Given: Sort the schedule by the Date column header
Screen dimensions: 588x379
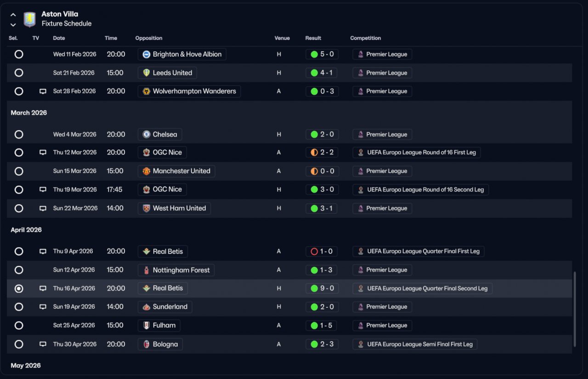Looking at the screenshot, I should tap(59, 38).
